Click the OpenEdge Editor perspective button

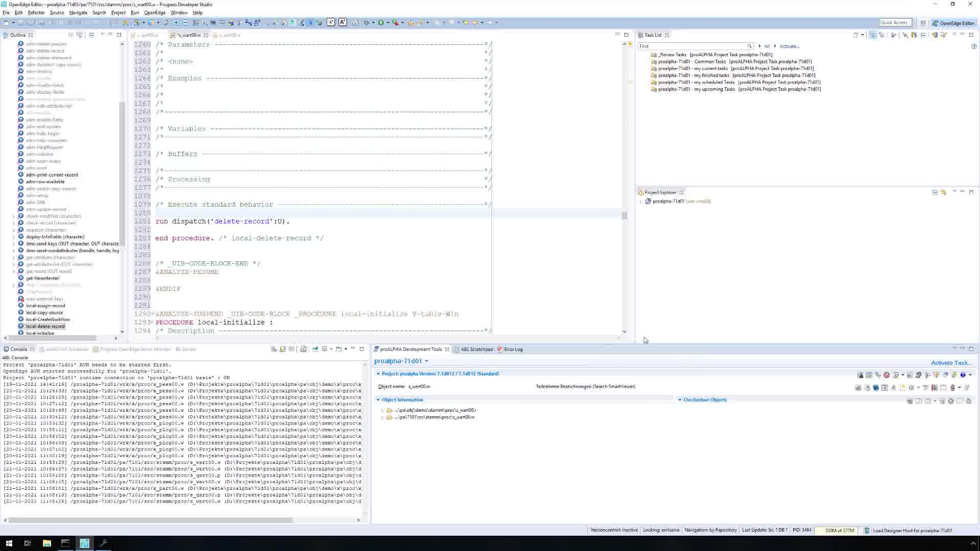[953, 23]
